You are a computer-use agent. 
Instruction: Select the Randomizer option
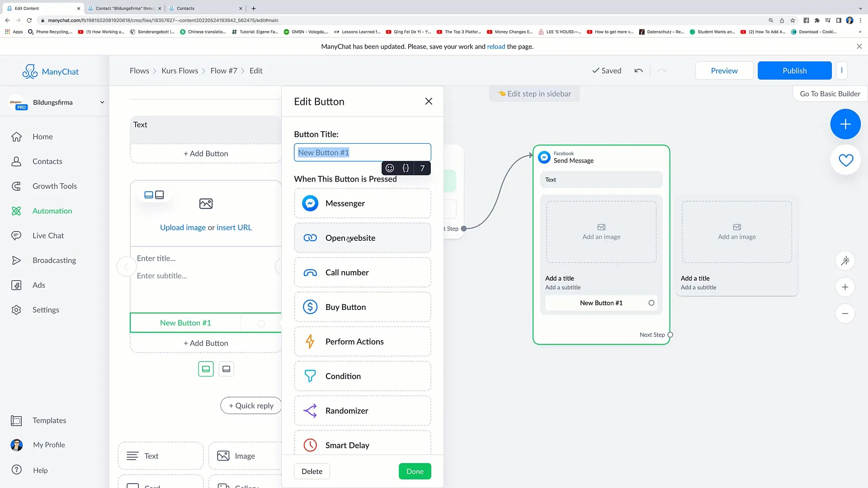click(362, 411)
